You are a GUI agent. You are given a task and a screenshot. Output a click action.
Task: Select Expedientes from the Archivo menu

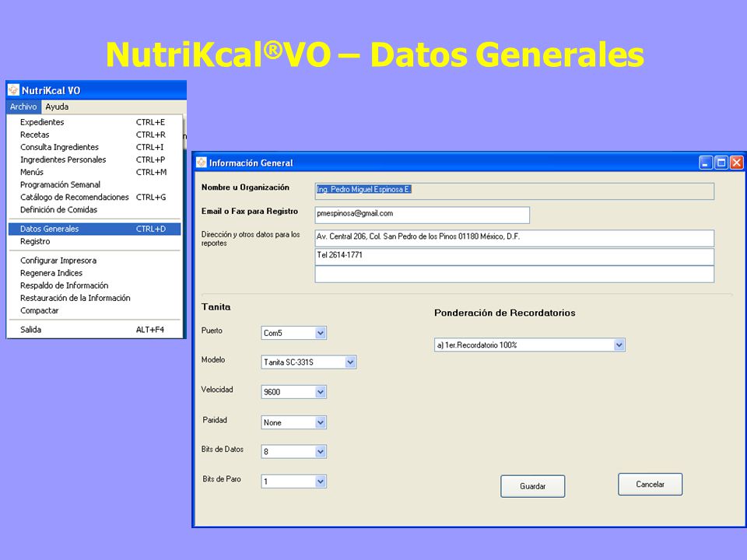pos(94,122)
